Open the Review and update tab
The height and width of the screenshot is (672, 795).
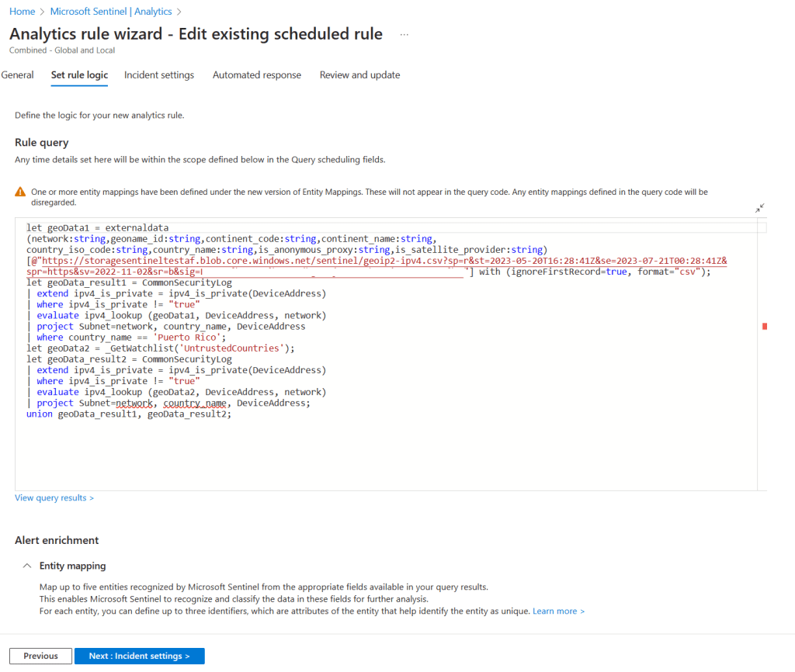[x=359, y=75]
